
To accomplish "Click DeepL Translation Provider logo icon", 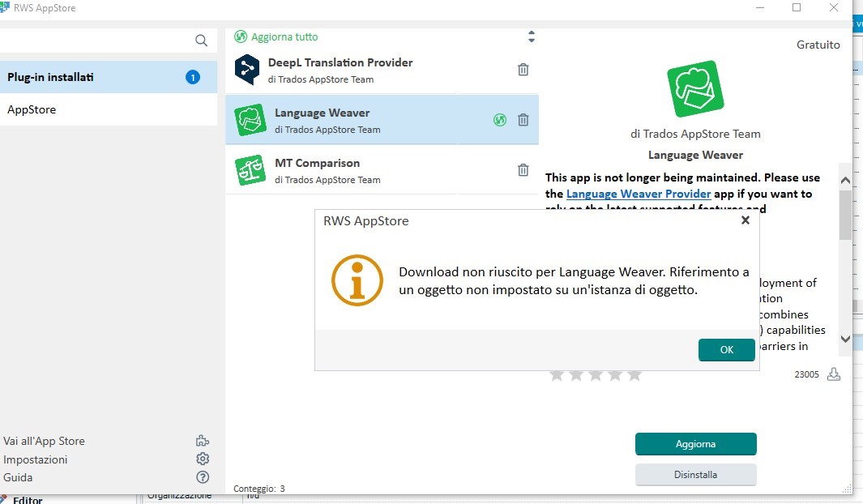I will point(247,70).
